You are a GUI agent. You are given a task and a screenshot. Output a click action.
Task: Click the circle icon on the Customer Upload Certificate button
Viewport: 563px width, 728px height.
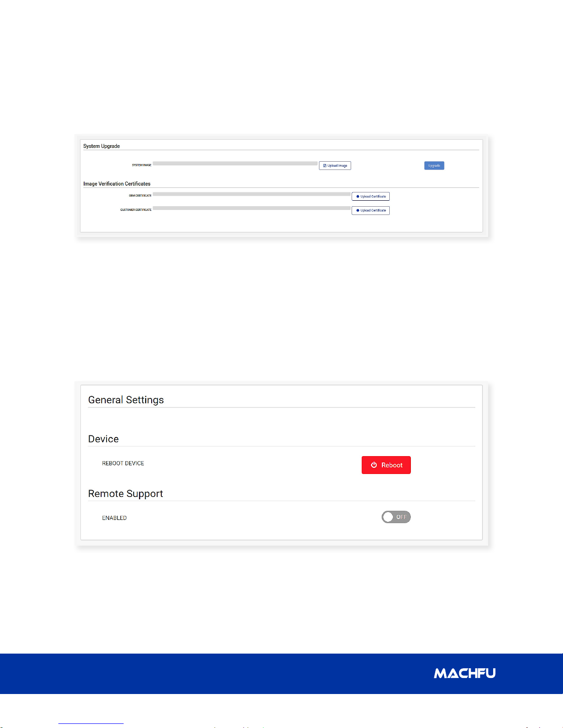(x=358, y=210)
